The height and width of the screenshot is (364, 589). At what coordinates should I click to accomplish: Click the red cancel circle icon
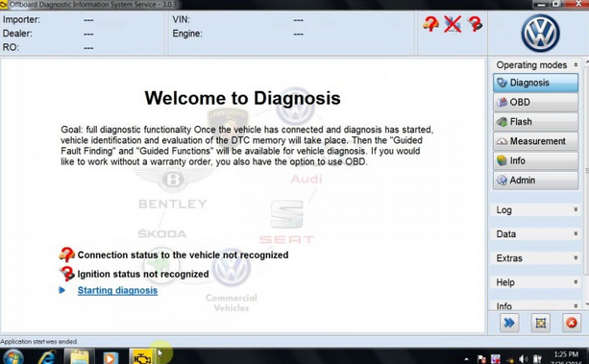tap(572, 323)
